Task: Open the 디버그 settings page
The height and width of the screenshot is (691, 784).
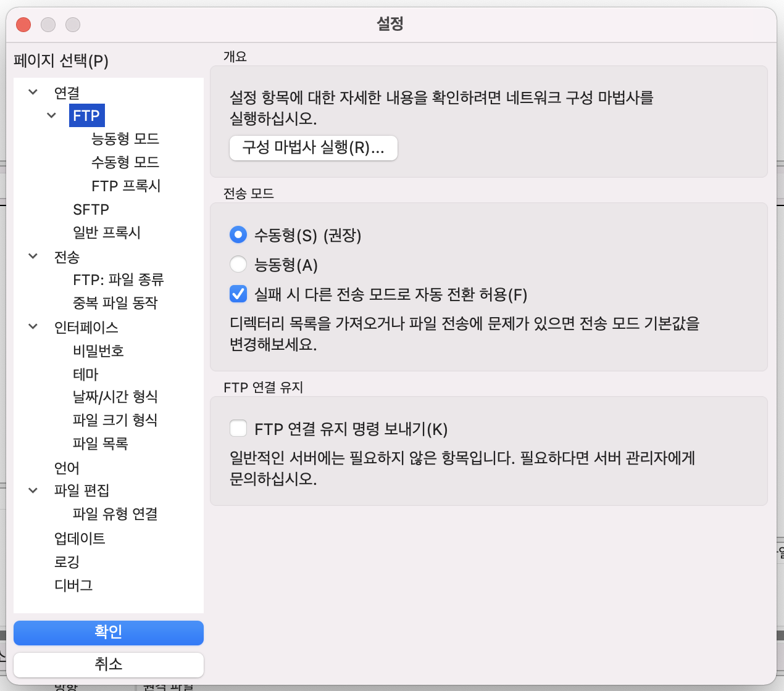Action: 73,585
